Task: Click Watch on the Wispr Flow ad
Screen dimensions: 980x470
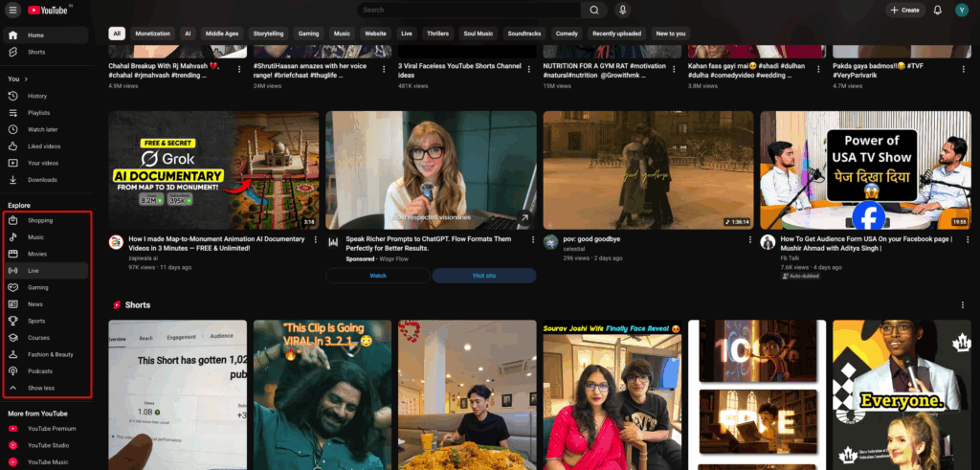Action: click(378, 276)
